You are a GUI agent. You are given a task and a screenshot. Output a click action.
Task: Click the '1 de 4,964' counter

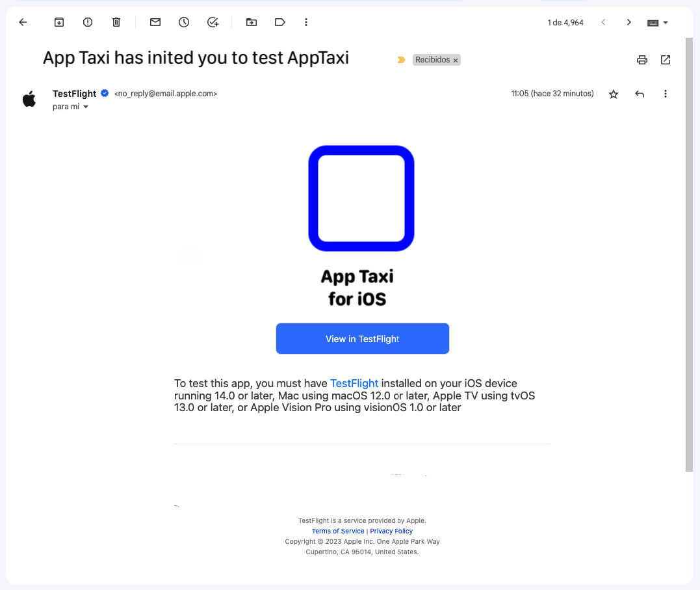[565, 23]
